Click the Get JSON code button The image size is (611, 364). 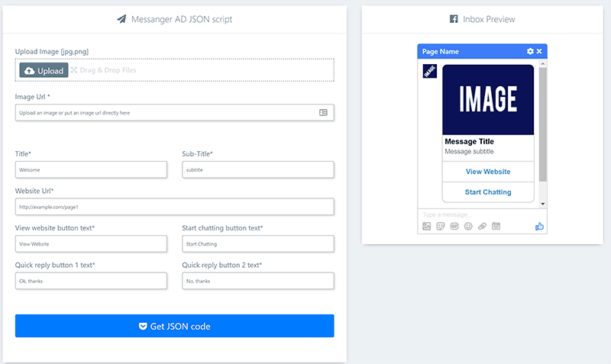point(175,326)
